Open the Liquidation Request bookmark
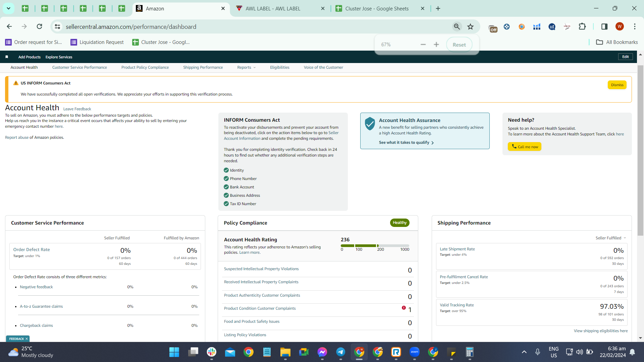Viewport: 644px width, 362px height. pyautogui.click(x=97, y=42)
